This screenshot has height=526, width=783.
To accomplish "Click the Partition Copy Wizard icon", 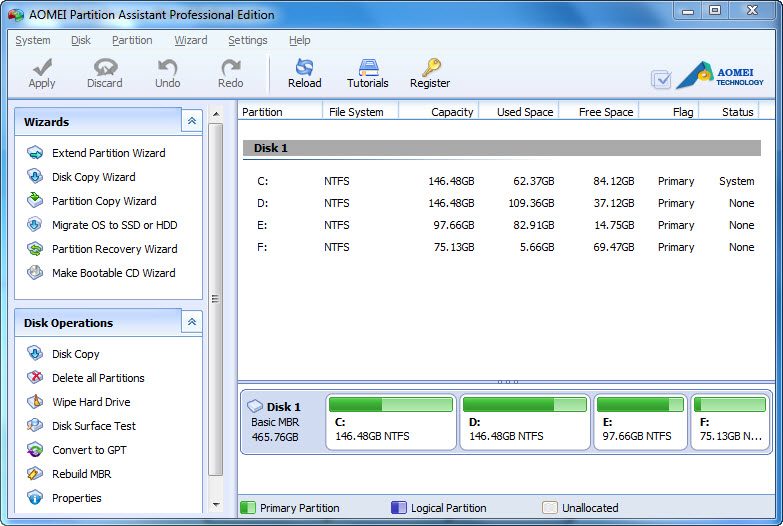I will click(x=35, y=200).
